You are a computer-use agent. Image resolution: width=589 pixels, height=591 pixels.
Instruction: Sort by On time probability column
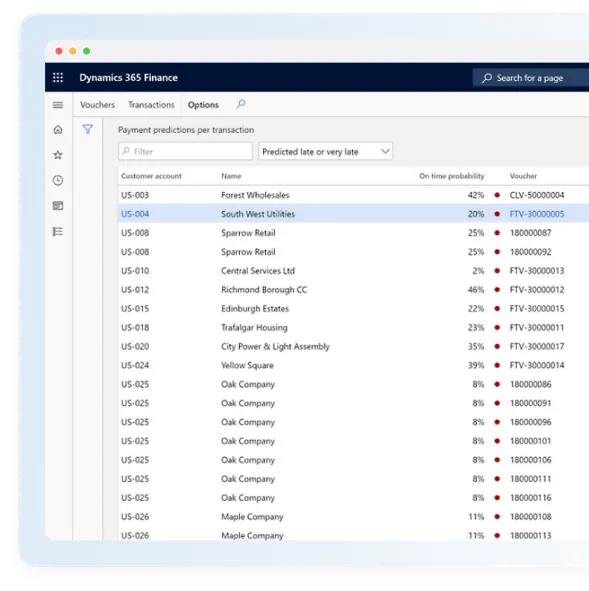451,176
